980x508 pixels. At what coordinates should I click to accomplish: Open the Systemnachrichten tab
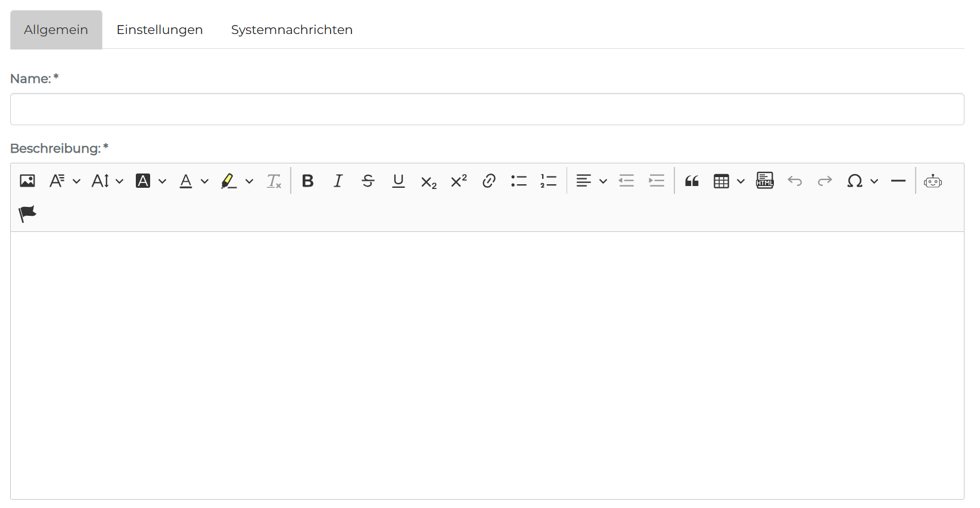291,30
